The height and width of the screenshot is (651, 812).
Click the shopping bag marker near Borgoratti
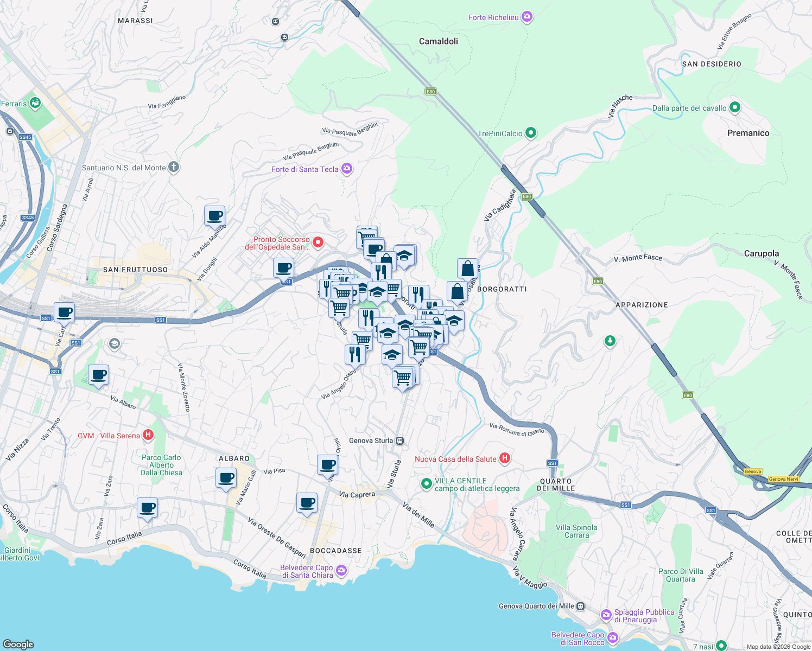(466, 267)
